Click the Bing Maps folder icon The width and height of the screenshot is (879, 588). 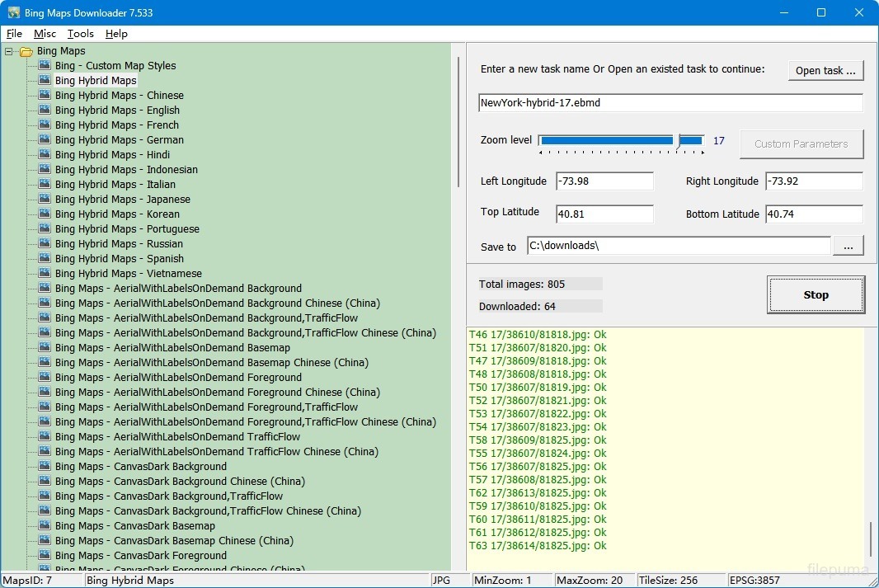[x=26, y=51]
